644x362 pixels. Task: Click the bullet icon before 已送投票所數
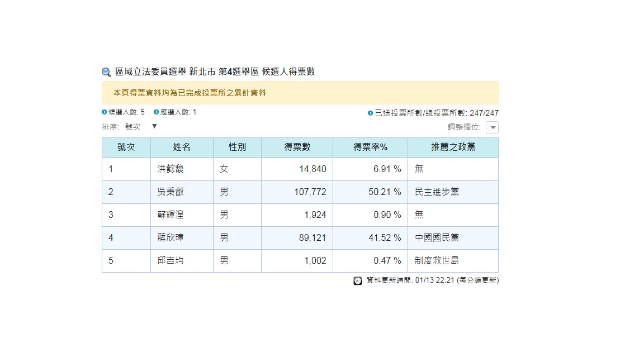[x=370, y=113]
